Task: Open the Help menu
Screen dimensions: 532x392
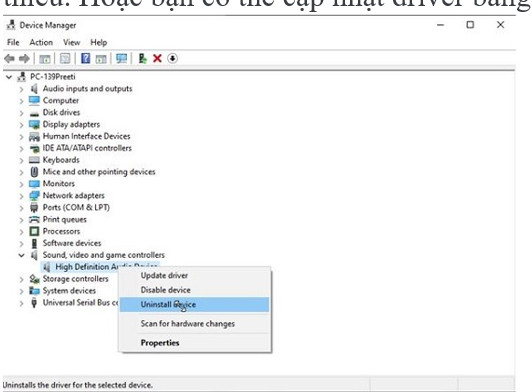Action: 99,42
